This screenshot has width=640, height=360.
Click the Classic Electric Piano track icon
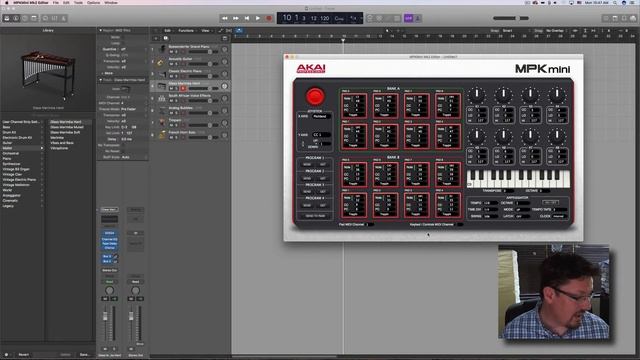(162, 74)
